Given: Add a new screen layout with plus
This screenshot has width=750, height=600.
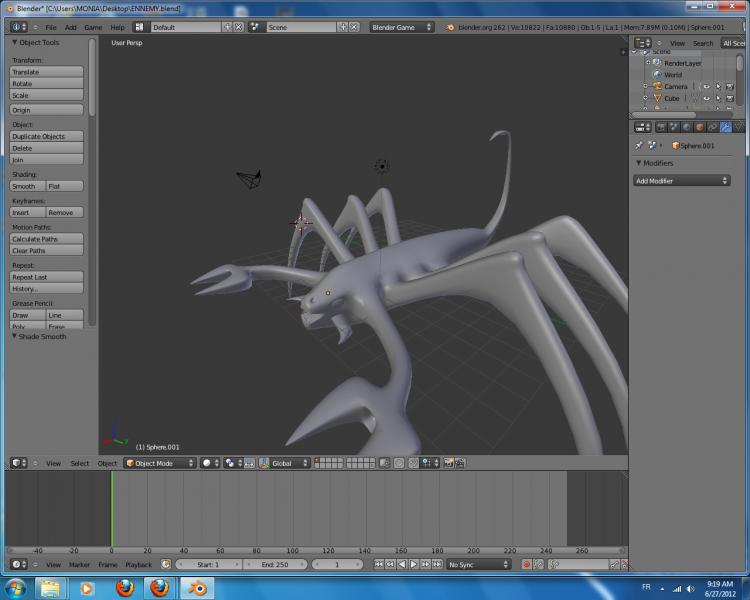Looking at the screenshot, I should click(227, 27).
